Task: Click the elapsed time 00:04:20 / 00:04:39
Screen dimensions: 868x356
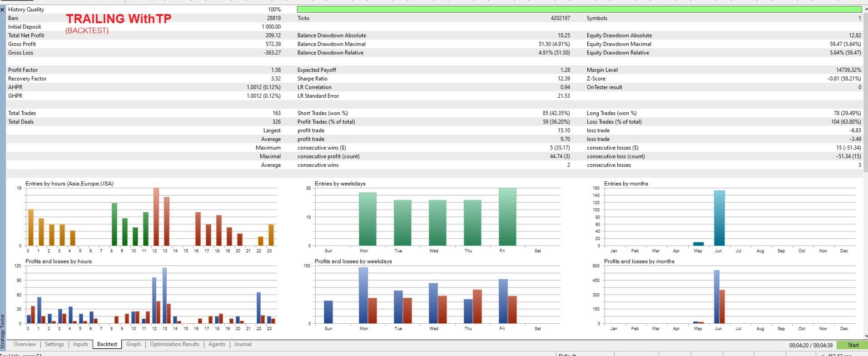Action: coord(811,346)
